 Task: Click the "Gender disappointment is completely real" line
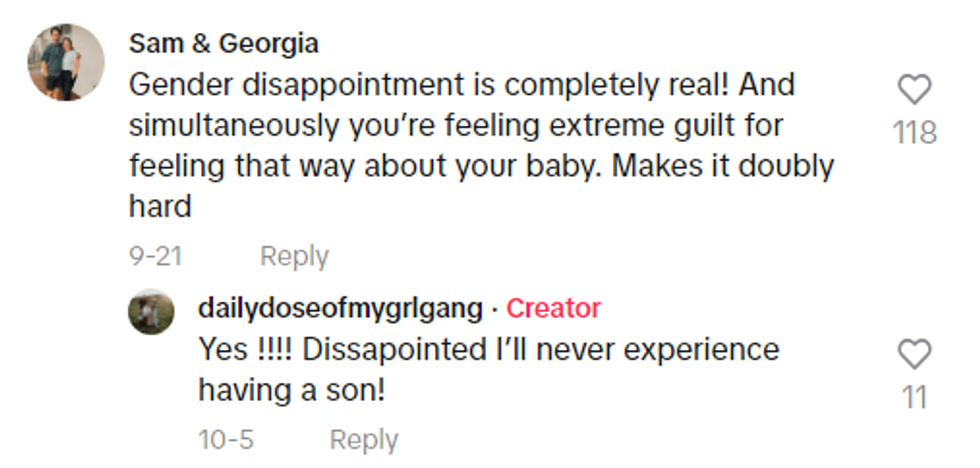click(462, 85)
